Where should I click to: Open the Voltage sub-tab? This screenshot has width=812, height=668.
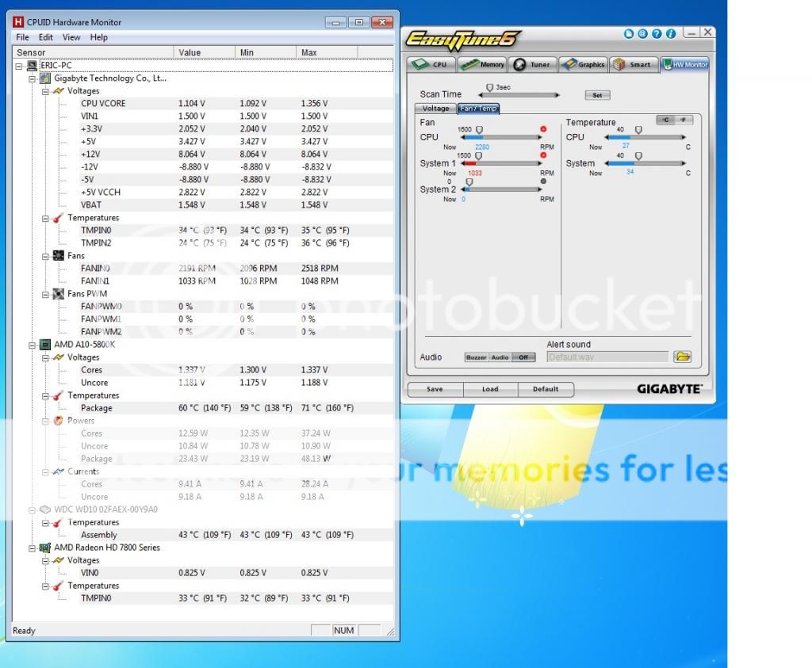coord(435,108)
